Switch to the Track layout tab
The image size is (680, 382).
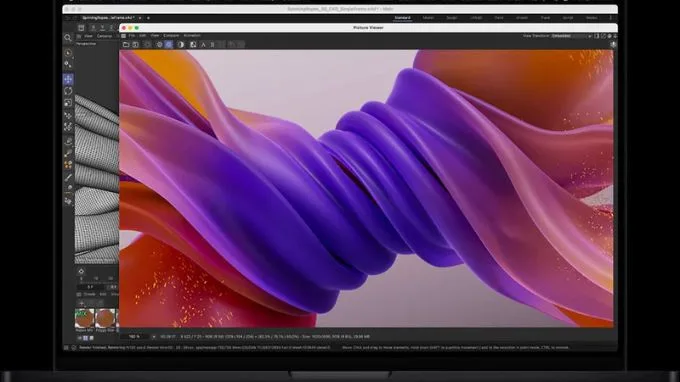point(545,18)
